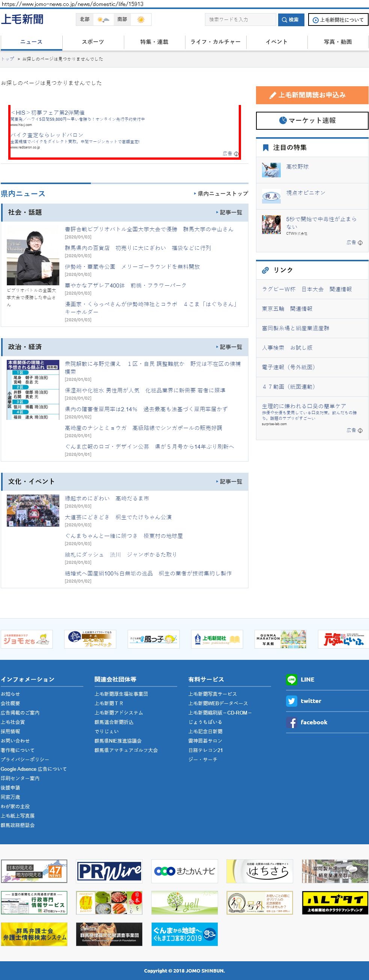
Task: Open the 47NEWS banner
Action: (x=34, y=871)
